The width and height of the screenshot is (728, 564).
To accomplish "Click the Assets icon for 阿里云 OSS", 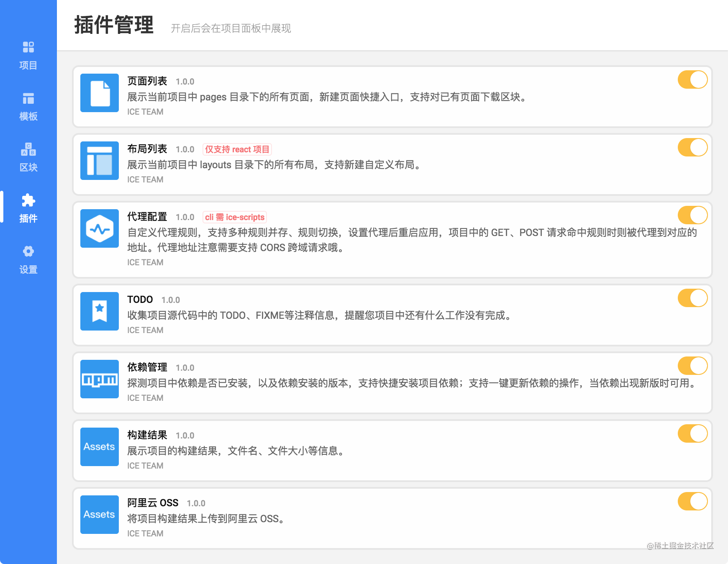I will point(100,515).
